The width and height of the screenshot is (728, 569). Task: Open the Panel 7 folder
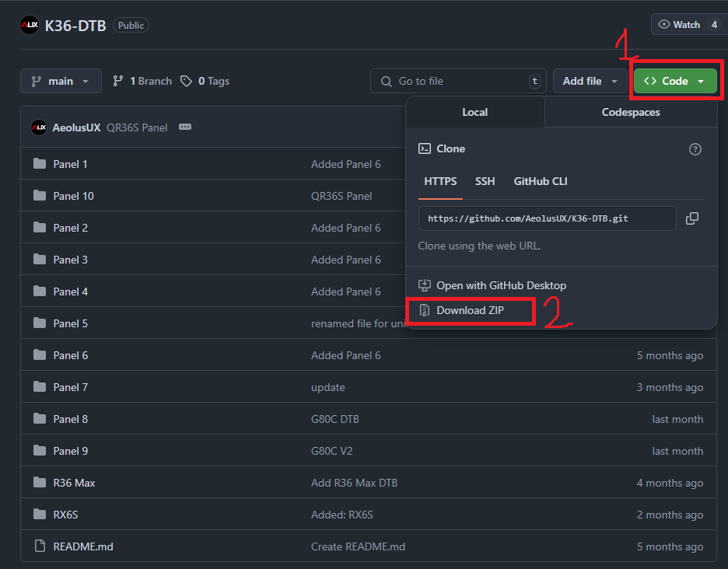[x=70, y=387]
